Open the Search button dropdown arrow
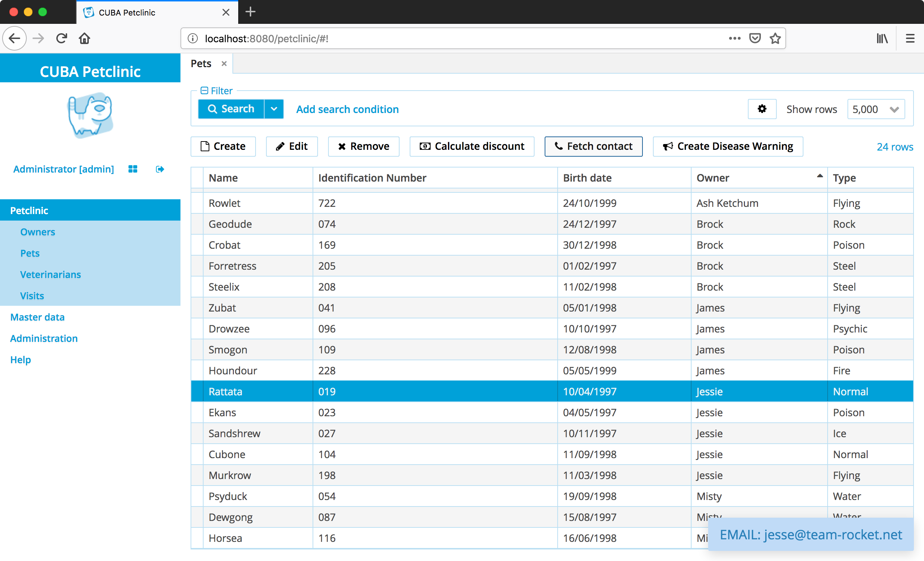The width and height of the screenshot is (924, 561). [x=274, y=109]
